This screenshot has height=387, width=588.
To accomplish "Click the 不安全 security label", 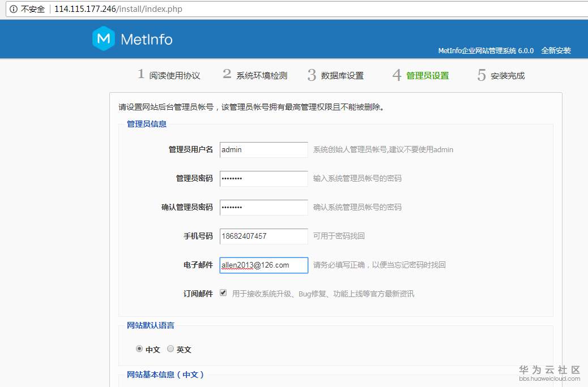I will coord(33,9).
